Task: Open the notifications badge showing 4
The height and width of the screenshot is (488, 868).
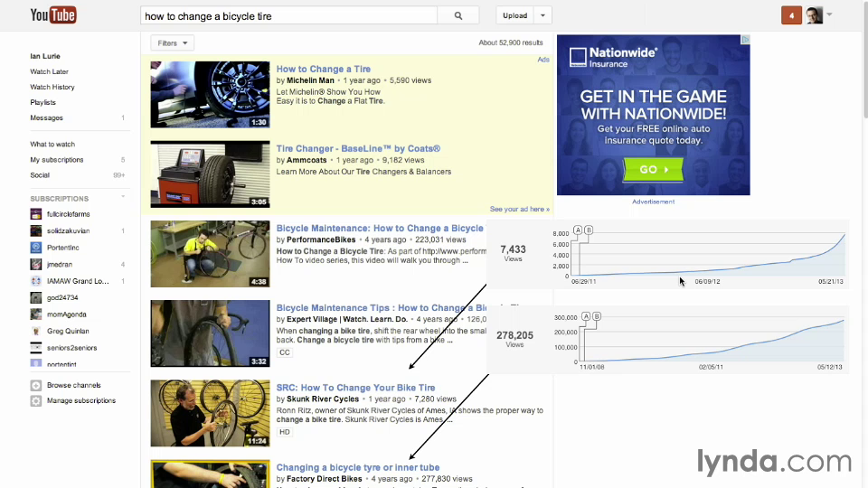Action: click(791, 15)
